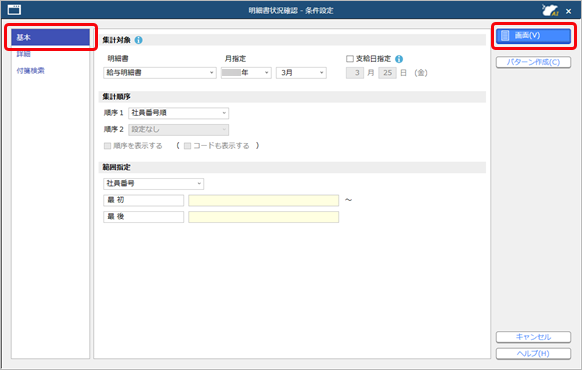Click the 最初 range start input field

tap(264, 200)
